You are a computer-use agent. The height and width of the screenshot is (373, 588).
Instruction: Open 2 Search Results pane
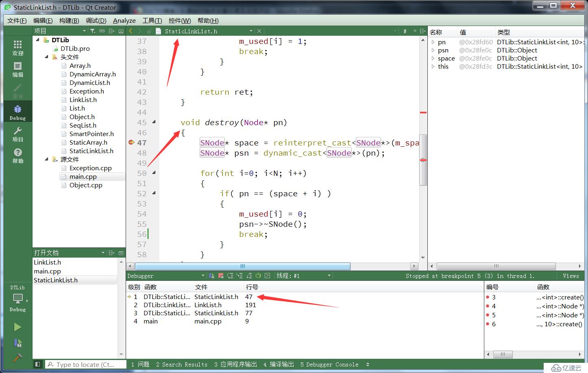click(x=181, y=364)
